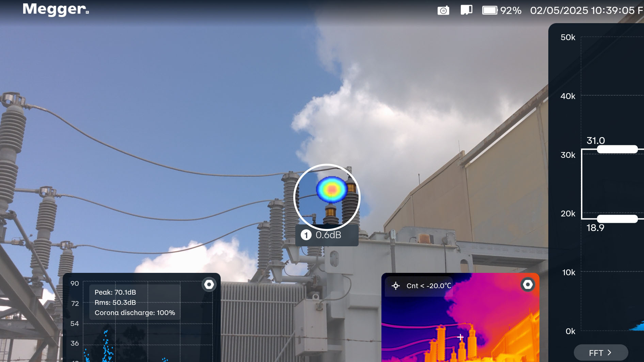Grab the upper frequency handle at 31.0
The image size is (644, 362).
617,149
